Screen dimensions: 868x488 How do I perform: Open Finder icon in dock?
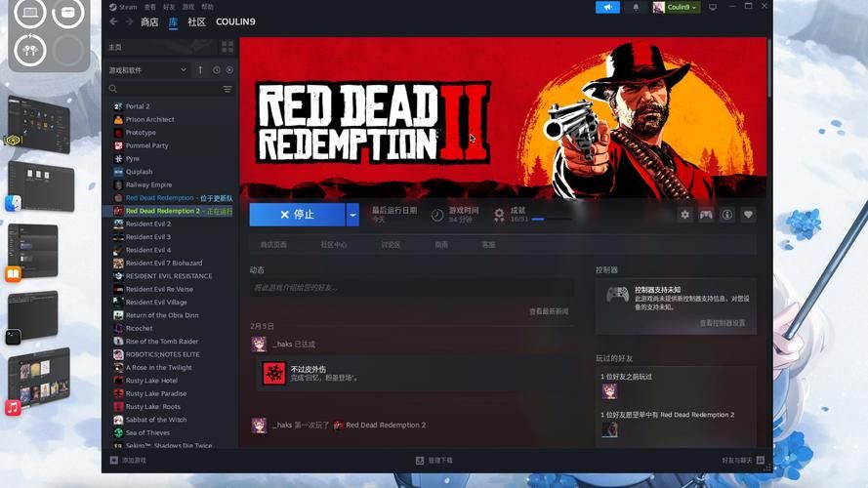(x=14, y=204)
